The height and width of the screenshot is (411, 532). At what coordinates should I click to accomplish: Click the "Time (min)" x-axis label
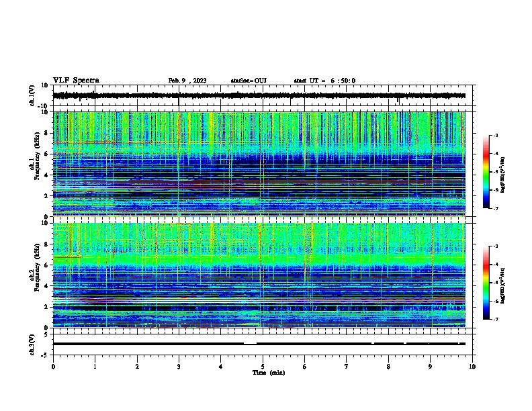pos(269,373)
